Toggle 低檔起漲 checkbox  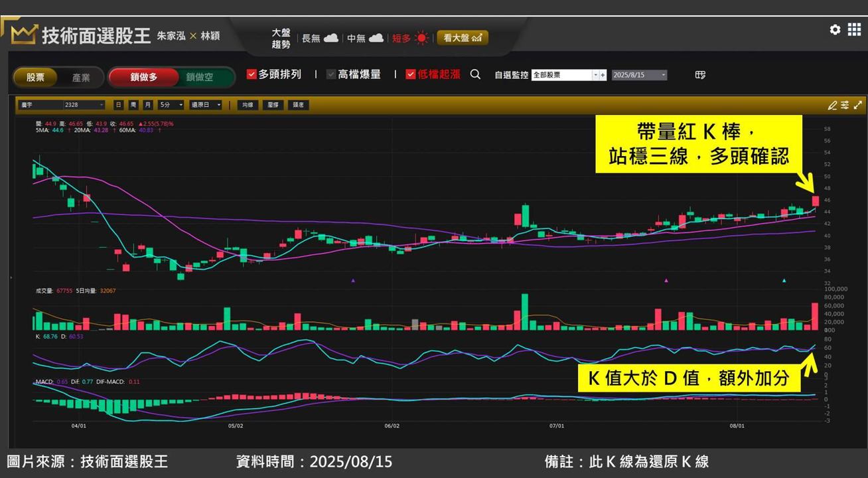tap(411, 74)
